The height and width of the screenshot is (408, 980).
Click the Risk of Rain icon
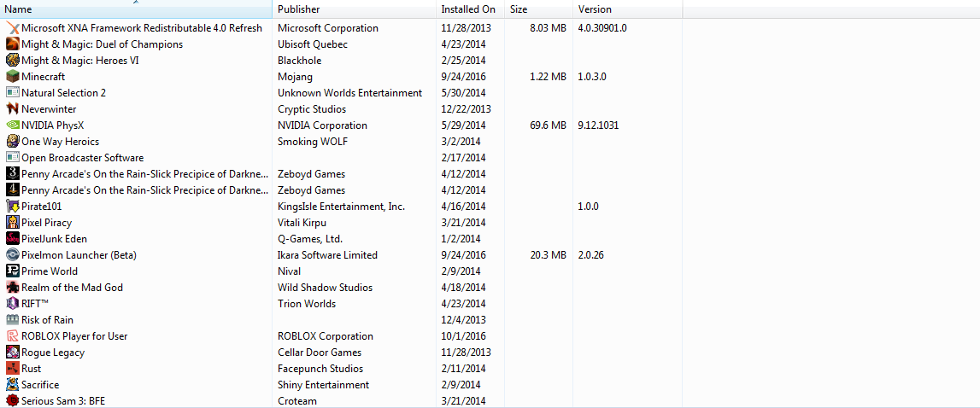click(x=13, y=320)
